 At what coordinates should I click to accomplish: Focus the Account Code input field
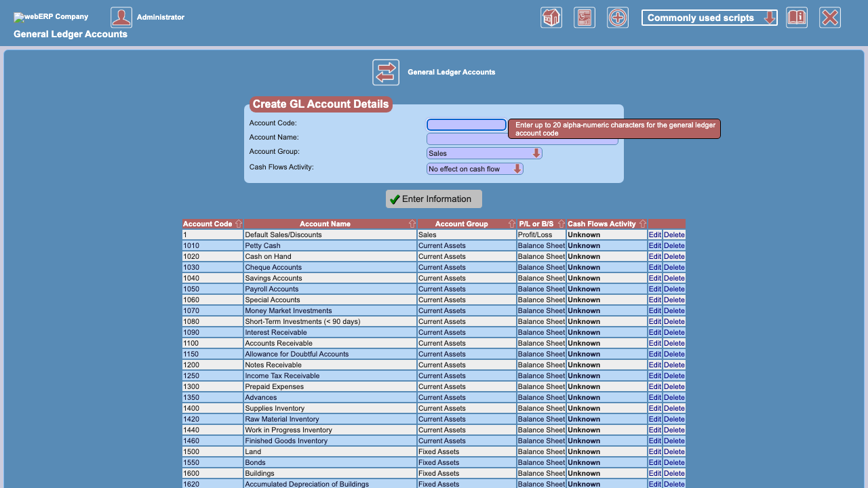467,125
